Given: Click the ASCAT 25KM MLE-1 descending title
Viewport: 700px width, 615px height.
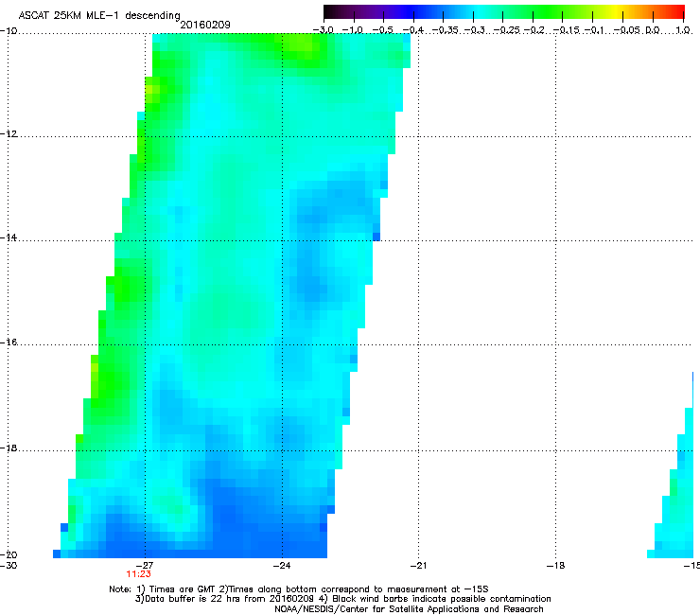Looking at the screenshot, I should (99, 15).
